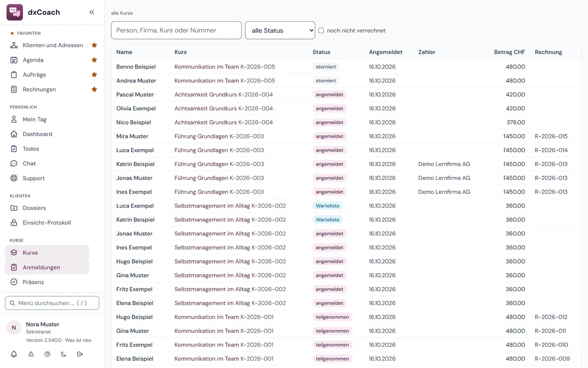Open notifications bell icon

tap(14, 354)
